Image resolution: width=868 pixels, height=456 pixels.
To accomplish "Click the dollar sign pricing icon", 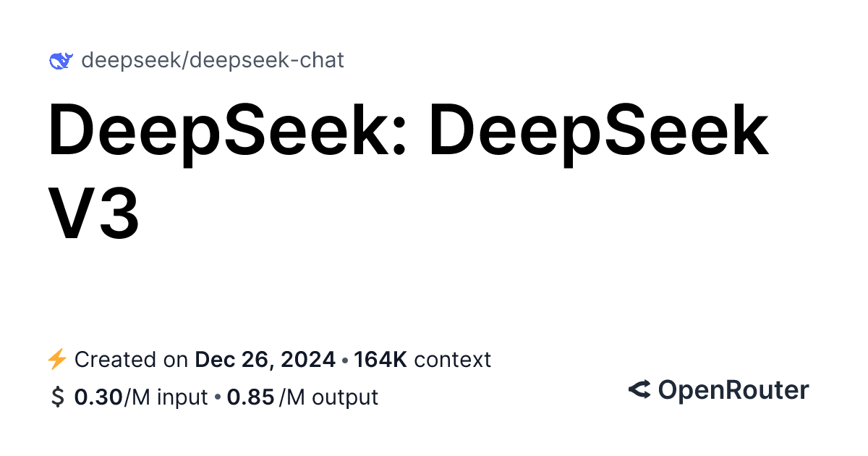I will click(57, 397).
